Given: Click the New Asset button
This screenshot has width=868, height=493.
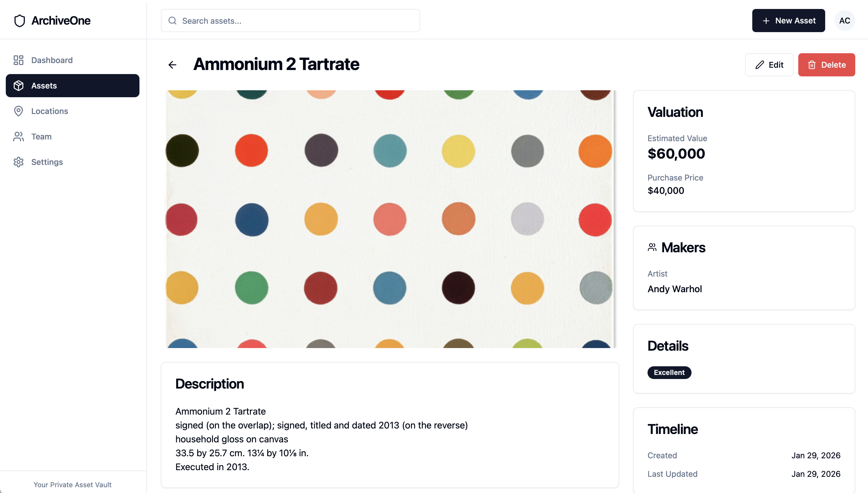Looking at the screenshot, I should (788, 20).
